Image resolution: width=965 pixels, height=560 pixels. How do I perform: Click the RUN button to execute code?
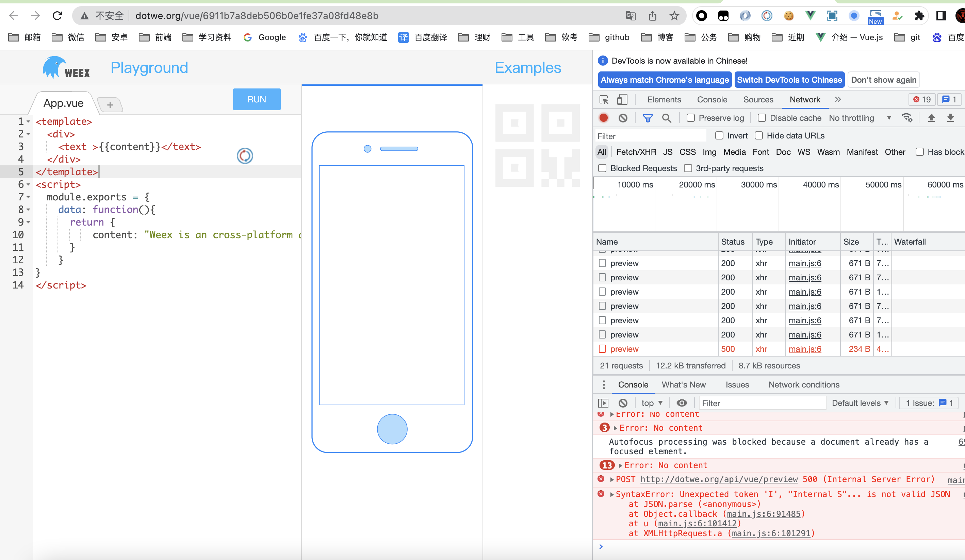click(x=257, y=99)
